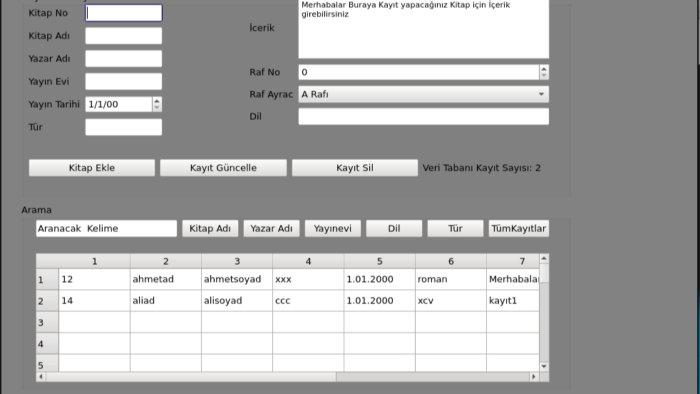This screenshot has width=700, height=394.
Task: Select the cell containing aliad
Action: (166, 301)
